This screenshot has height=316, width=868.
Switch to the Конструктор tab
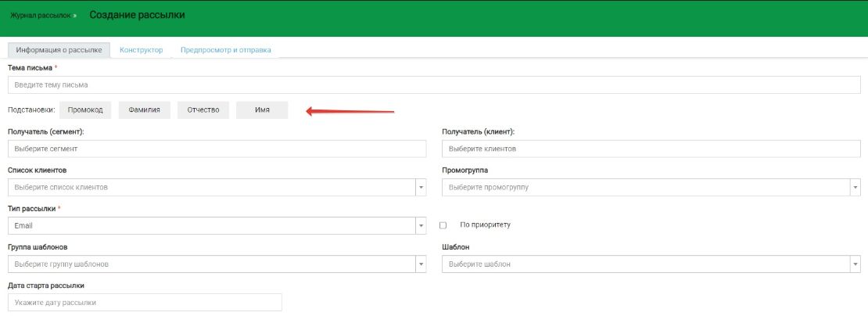tap(141, 50)
